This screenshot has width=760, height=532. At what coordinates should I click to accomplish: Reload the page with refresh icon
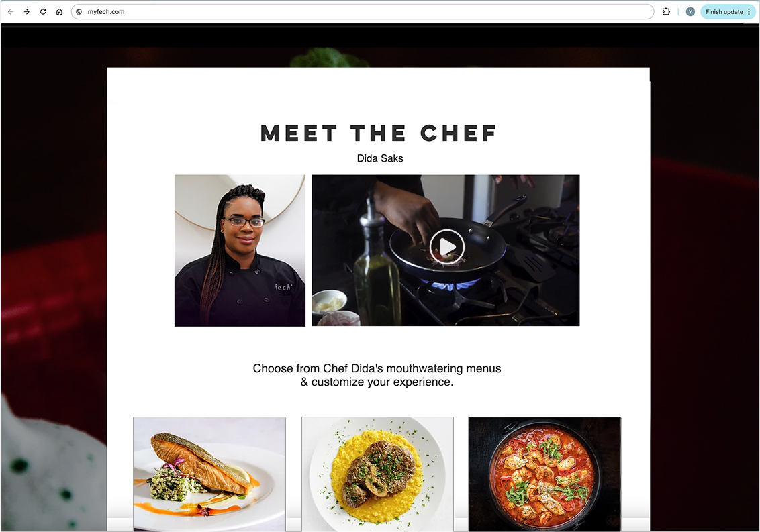click(43, 11)
